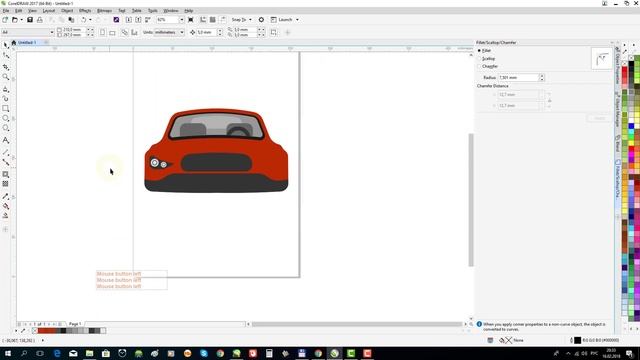Open the dropdown arrow beside Open

[21, 20]
